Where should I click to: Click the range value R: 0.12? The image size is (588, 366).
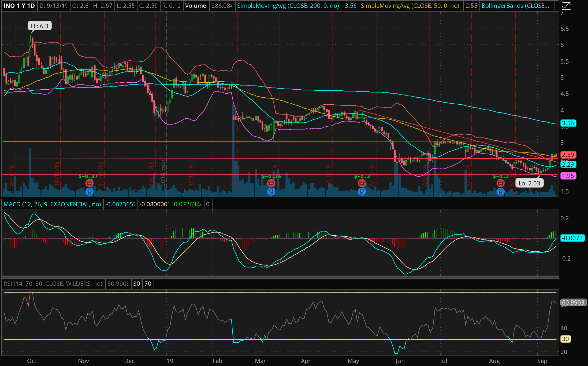pyautogui.click(x=172, y=6)
